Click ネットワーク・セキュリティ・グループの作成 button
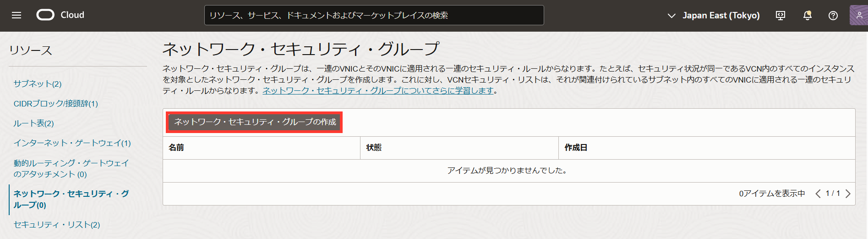The height and width of the screenshot is (239, 868). (x=255, y=122)
